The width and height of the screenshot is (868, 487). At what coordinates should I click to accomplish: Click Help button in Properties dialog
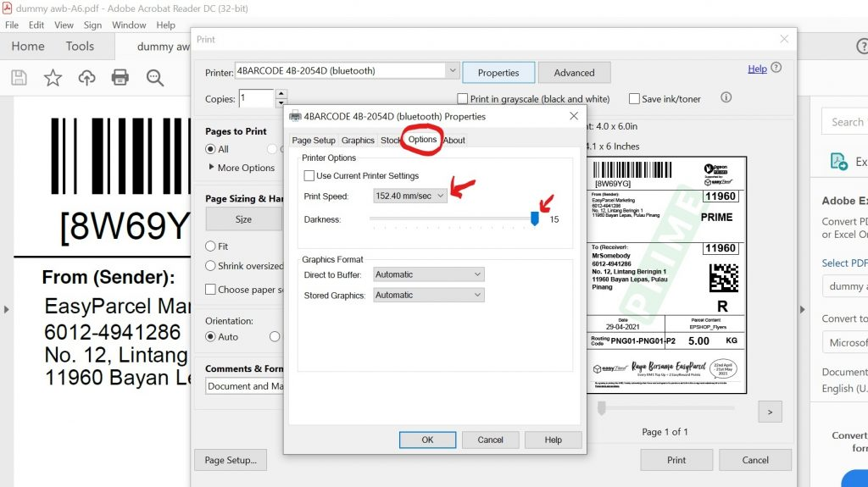coord(553,440)
